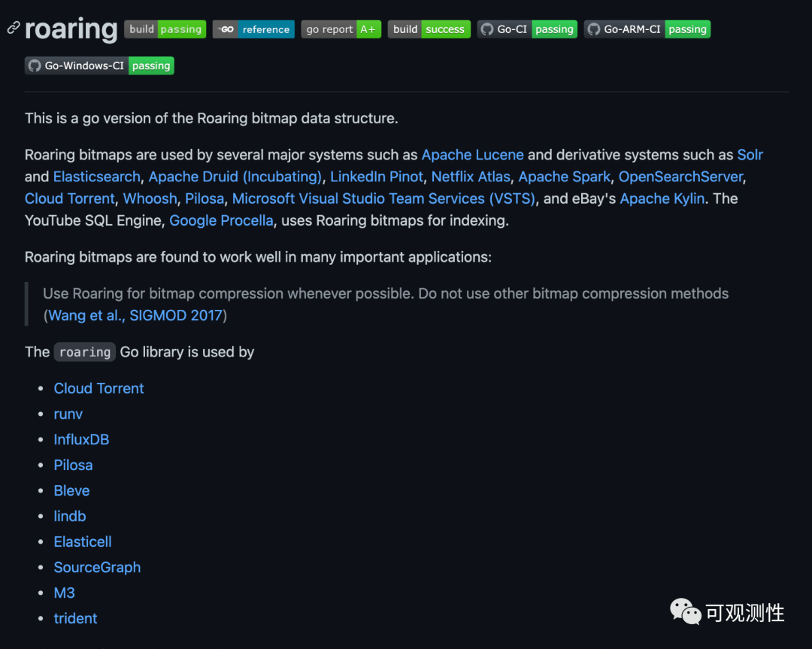This screenshot has height=649, width=812.
Task: Open the Elasticsearch link
Action: pos(97,177)
